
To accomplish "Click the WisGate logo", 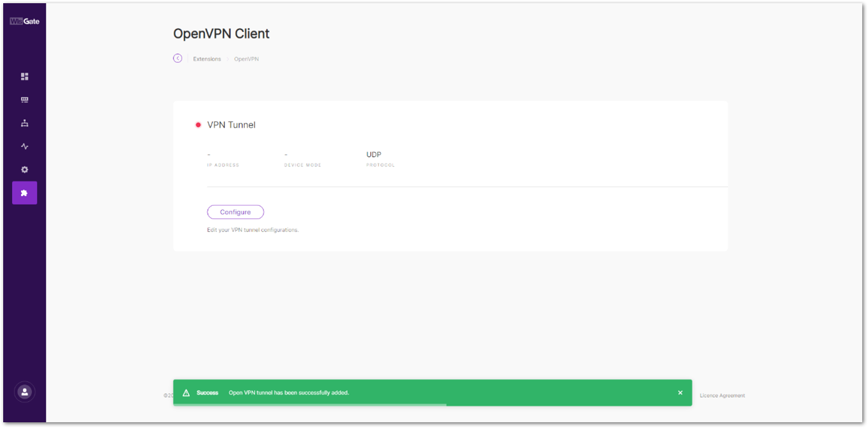I will [24, 21].
